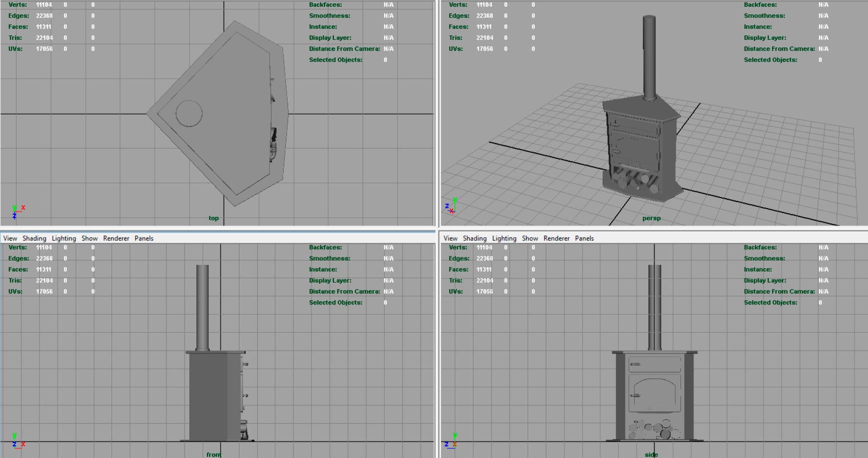The image size is (868, 458).
Task: Open Show menu in the side view panel
Action: click(x=530, y=238)
